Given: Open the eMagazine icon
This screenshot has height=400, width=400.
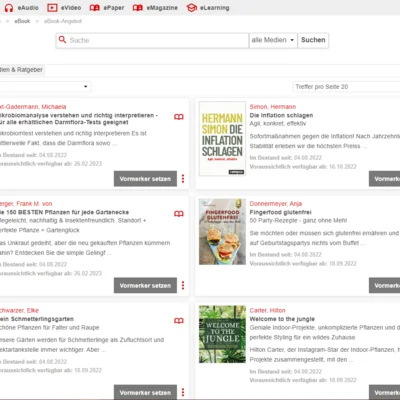Looking at the screenshot, I should coord(138,8).
